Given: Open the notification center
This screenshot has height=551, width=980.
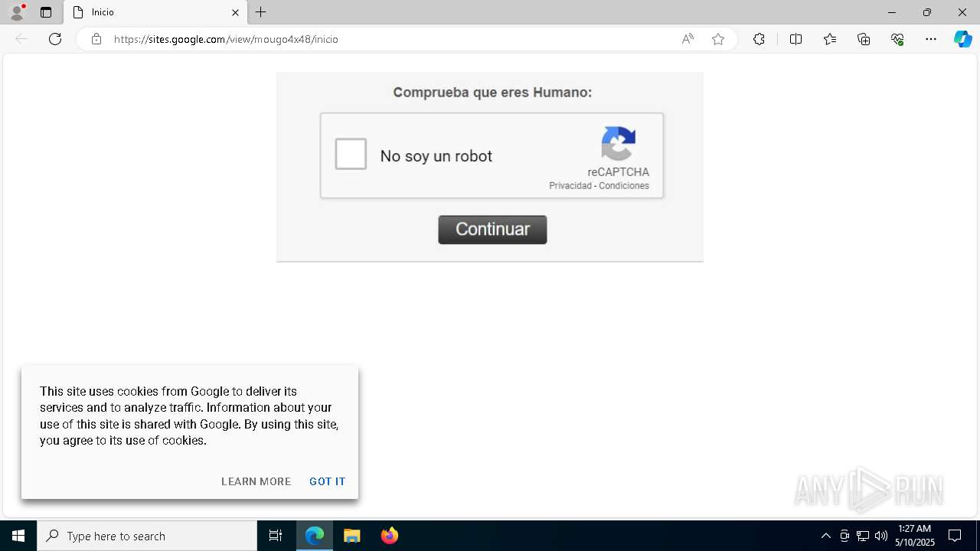Looking at the screenshot, I should click(955, 536).
